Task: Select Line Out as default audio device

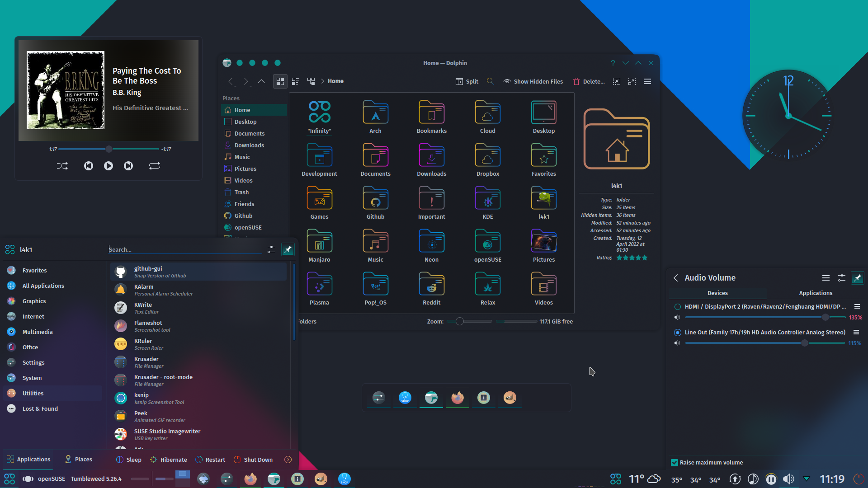Action: click(x=677, y=332)
